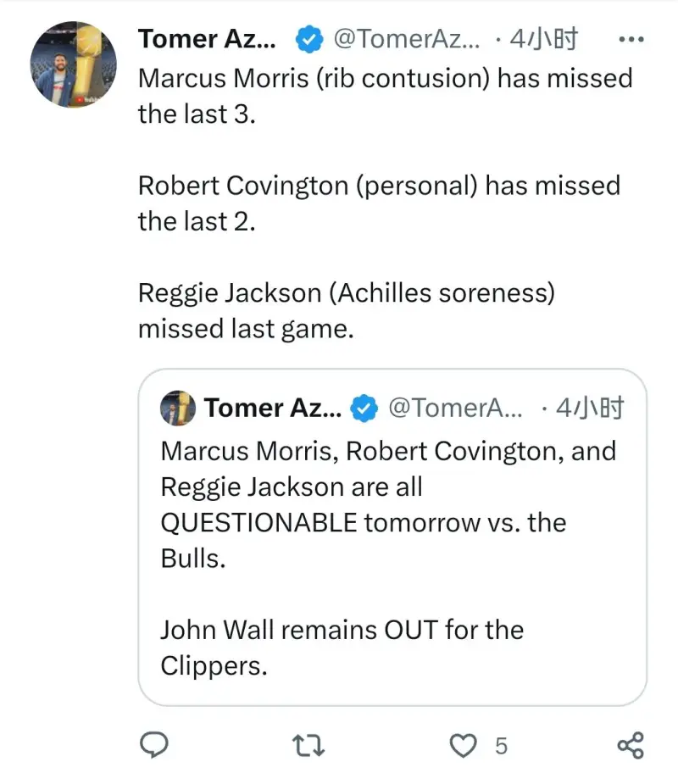Open Tomer Az... display name in main tweet

pos(207,39)
